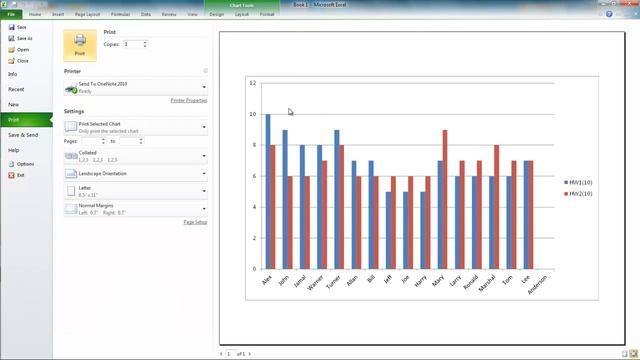Switch to the chart Format tab
The image size is (640, 360).
(x=267, y=14)
